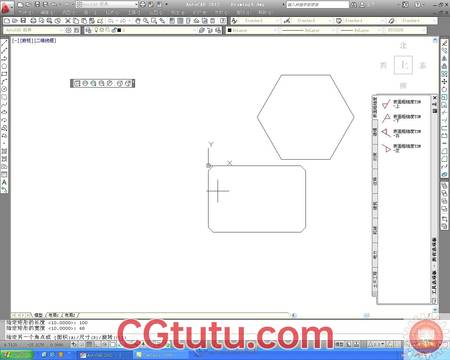Screen dimensions: 450x360
Task: Activate the Pan hand tool
Action: click(x=138, y=21)
